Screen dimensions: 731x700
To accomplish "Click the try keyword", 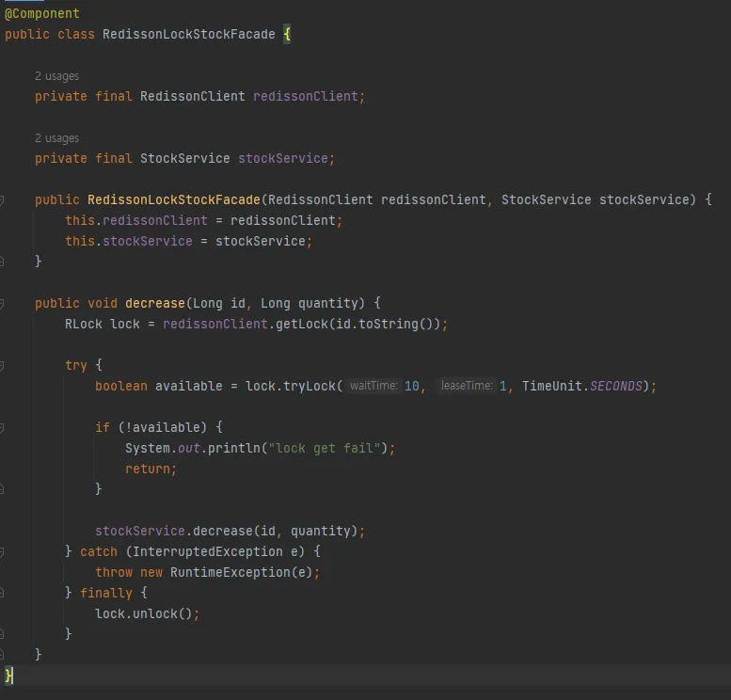I will coord(76,365).
